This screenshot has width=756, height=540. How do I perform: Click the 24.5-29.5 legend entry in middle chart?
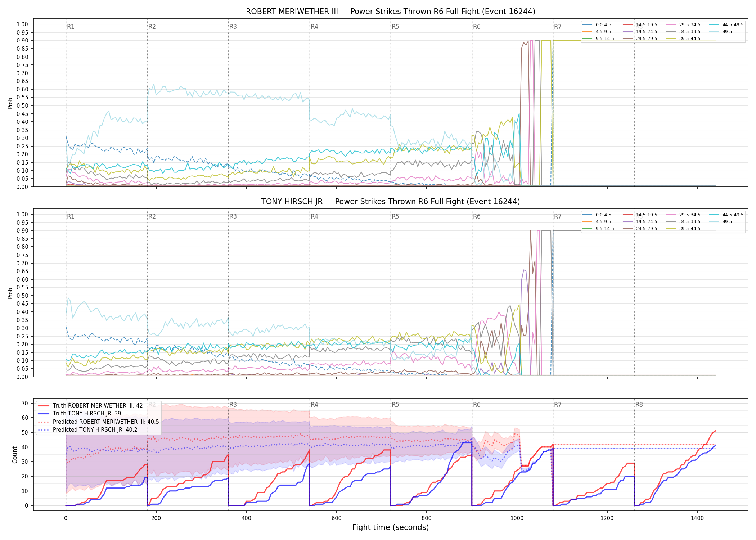coord(640,229)
